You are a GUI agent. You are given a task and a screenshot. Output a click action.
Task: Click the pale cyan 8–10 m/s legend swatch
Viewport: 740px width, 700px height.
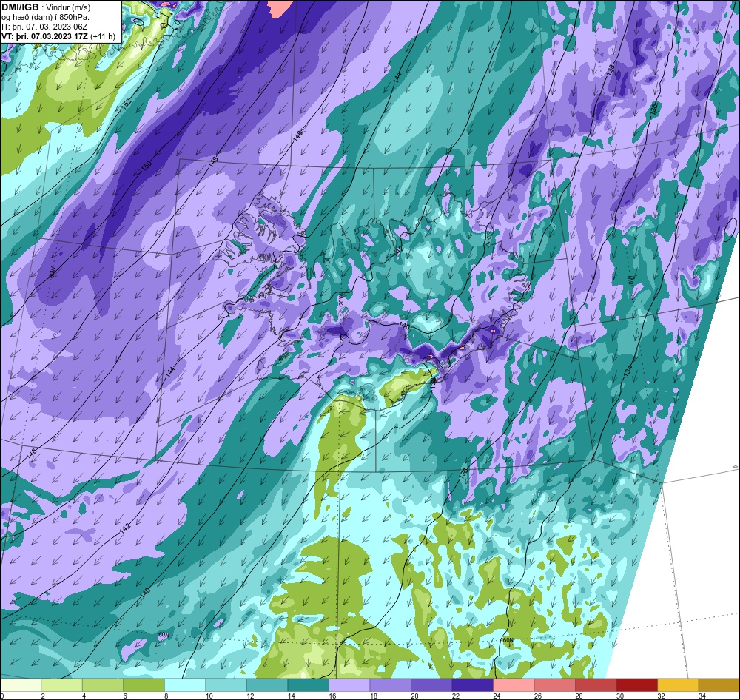185,685
